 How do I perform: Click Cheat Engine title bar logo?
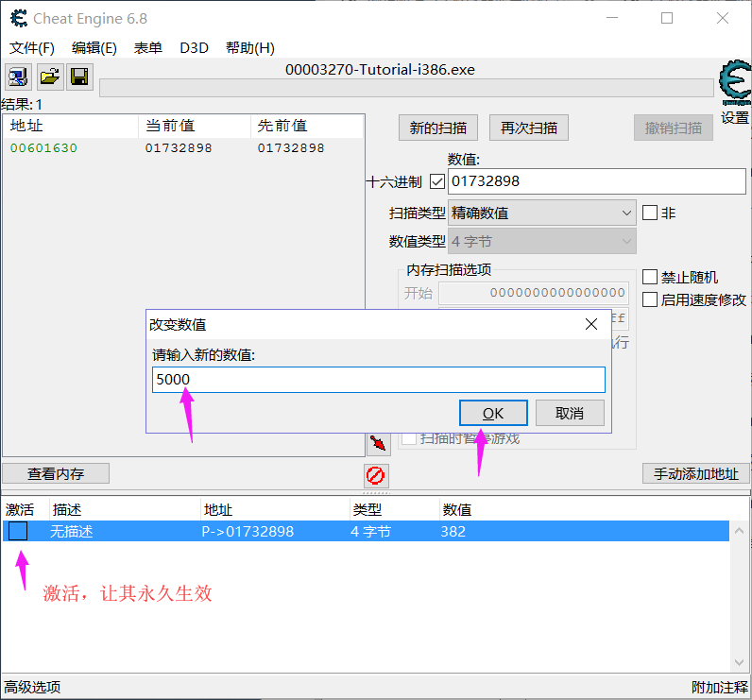17,18
